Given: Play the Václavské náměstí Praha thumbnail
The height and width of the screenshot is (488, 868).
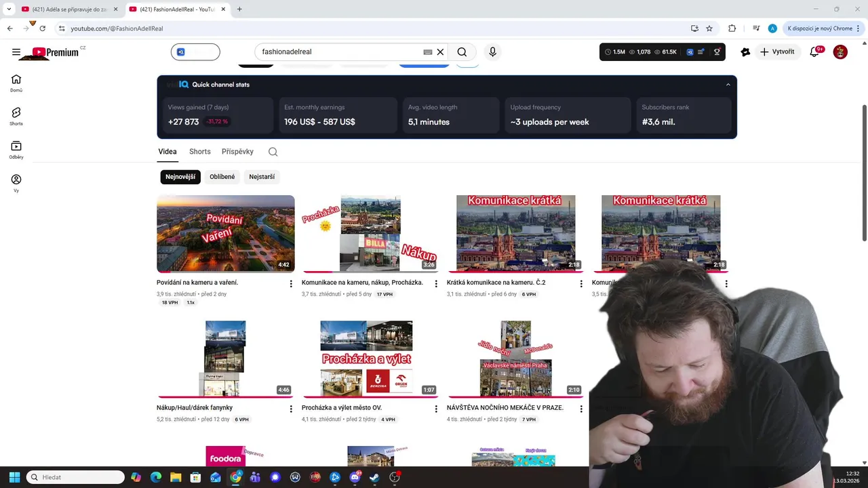Looking at the screenshot, I should click(x=516, y=359).
